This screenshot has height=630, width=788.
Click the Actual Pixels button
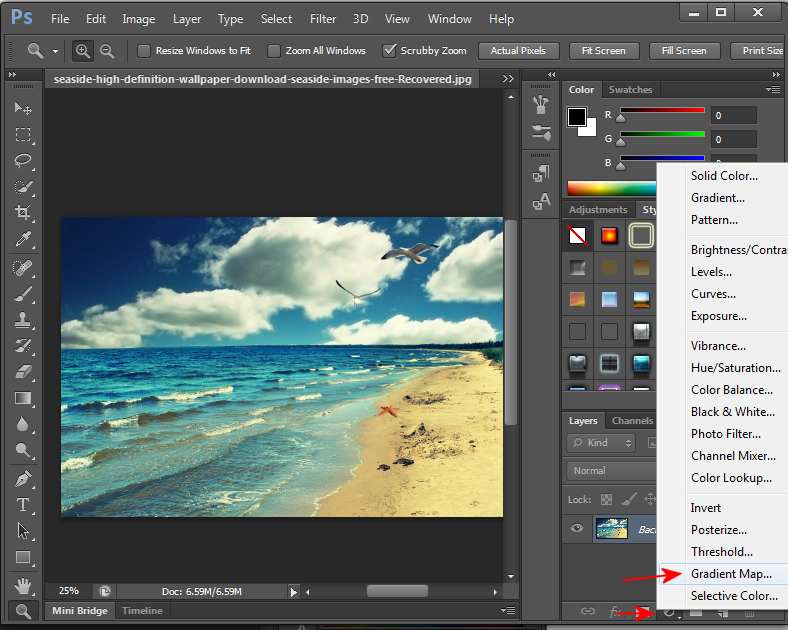click(x=518, y=50)
